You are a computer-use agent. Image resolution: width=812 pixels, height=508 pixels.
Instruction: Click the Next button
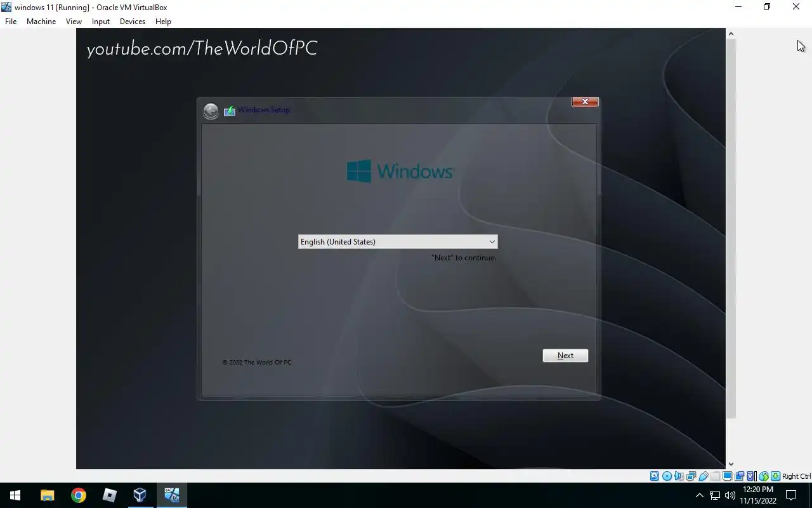(565, 356)
